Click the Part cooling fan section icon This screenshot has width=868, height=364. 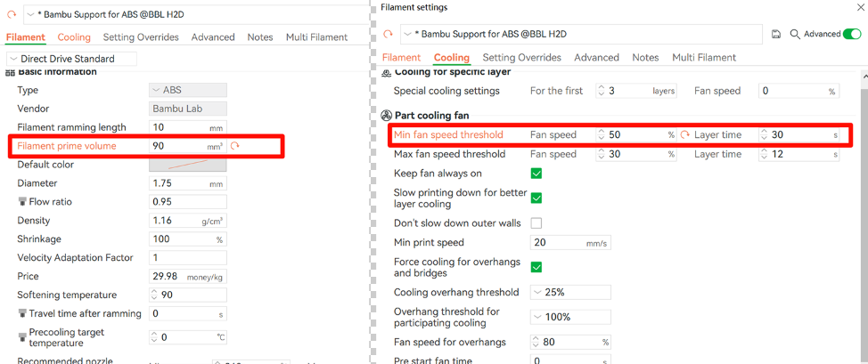[x=387, y=116]
